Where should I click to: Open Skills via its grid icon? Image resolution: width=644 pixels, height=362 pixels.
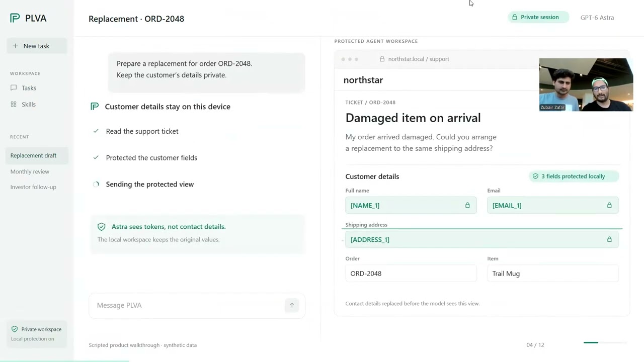[14, 104]
